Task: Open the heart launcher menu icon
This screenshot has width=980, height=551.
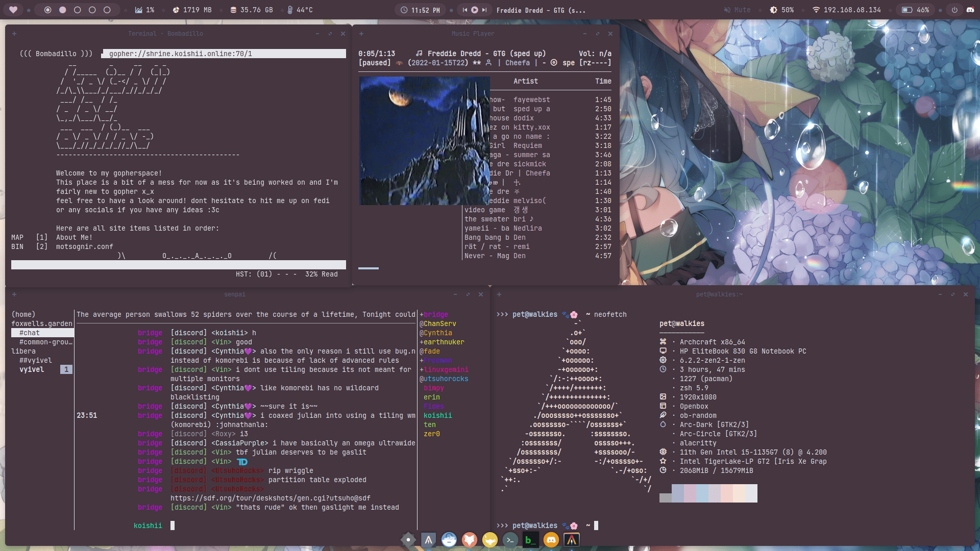Action: point(13,10)
